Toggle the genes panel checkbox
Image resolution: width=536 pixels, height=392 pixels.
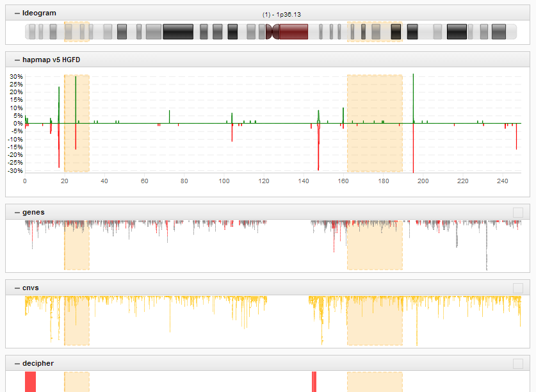pyautogui.click(x=517, y=213)
